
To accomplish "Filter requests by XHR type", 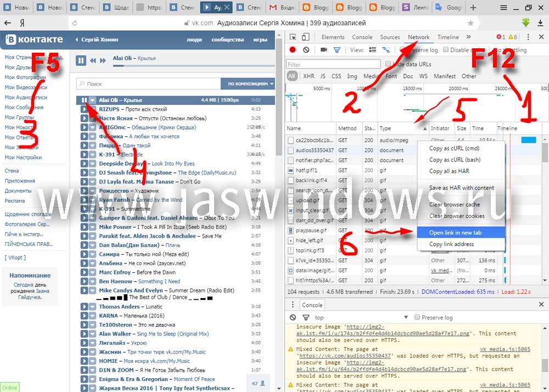I will [x=309, y=76].
